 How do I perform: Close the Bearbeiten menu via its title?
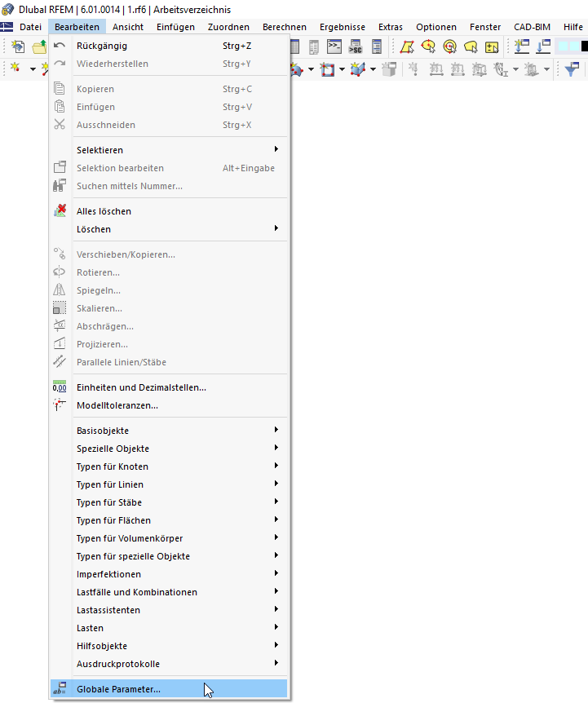point(77,27)
